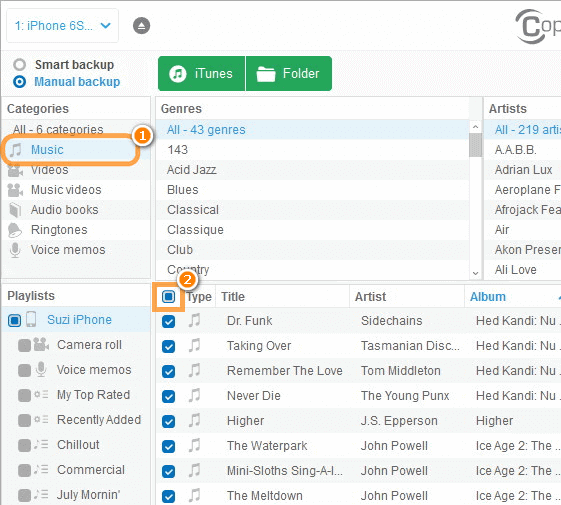The image size is (561, 505).
Task: Select the Videos category
Action: coord(76,170)
